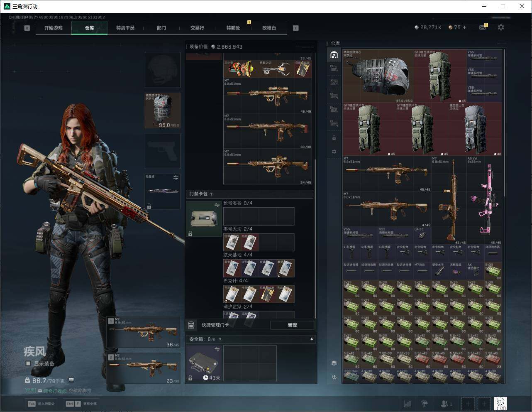Select the LA-3C item in warehouse
This screenshot has width=532, height=412.
tap(422, 235)
